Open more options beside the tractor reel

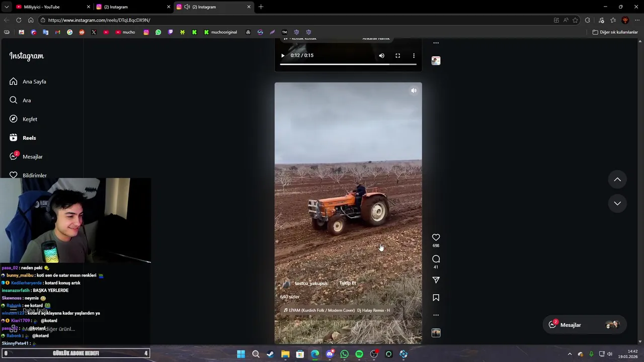click(x=436, y=315)
